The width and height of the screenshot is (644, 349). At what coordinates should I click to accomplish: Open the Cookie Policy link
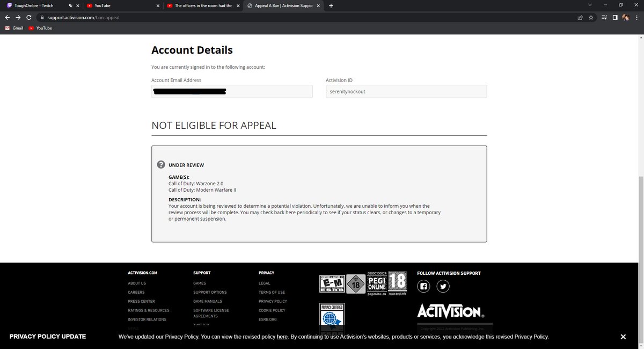(272, 310)
